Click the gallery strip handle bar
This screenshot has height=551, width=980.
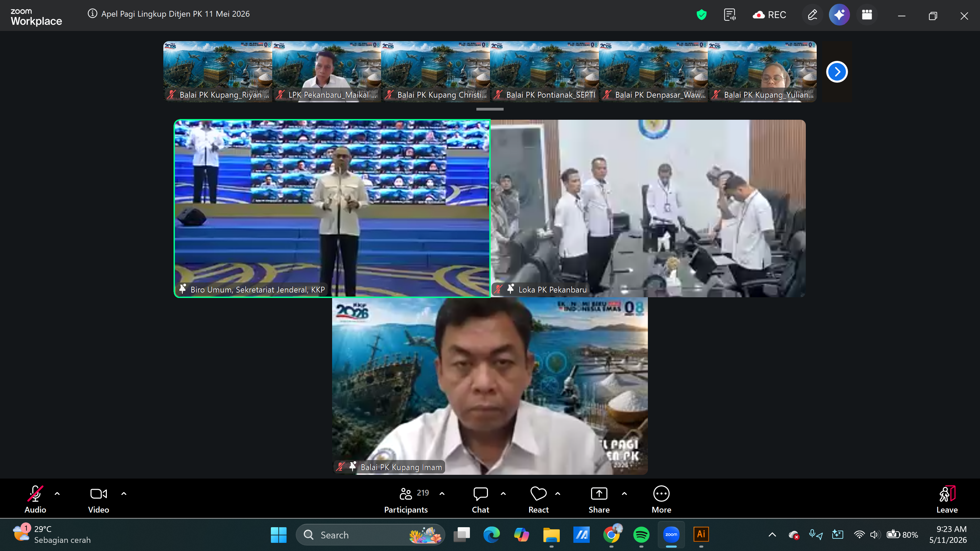point(490,109)
